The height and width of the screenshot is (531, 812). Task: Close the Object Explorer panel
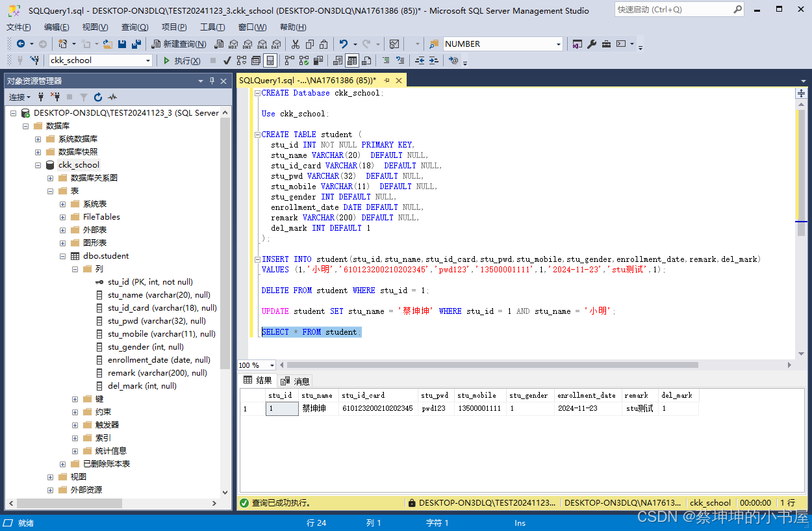coord(223,81)
